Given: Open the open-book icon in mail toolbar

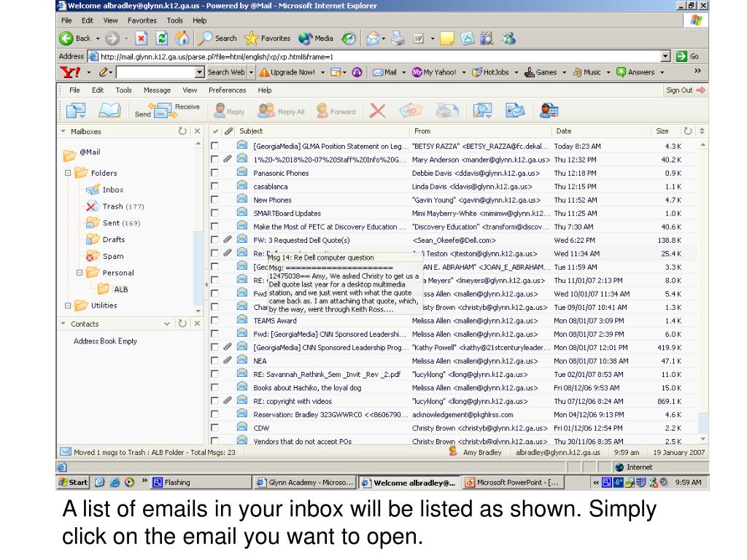Looking at the screenshot, I should (109, 111).
